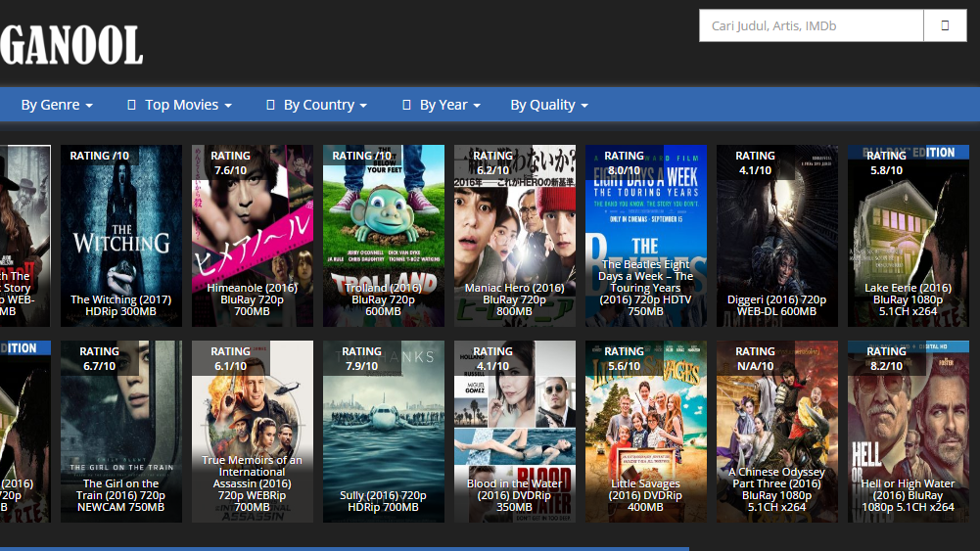Click the empty RATING /10 badge on The Witching

100,156
